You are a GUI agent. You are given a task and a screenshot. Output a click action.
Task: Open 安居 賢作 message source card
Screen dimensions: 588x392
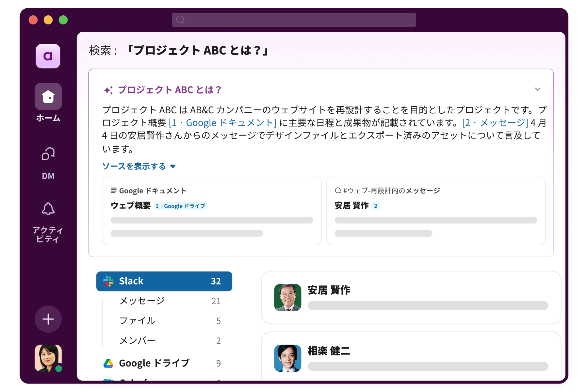[x=436, y=211]
